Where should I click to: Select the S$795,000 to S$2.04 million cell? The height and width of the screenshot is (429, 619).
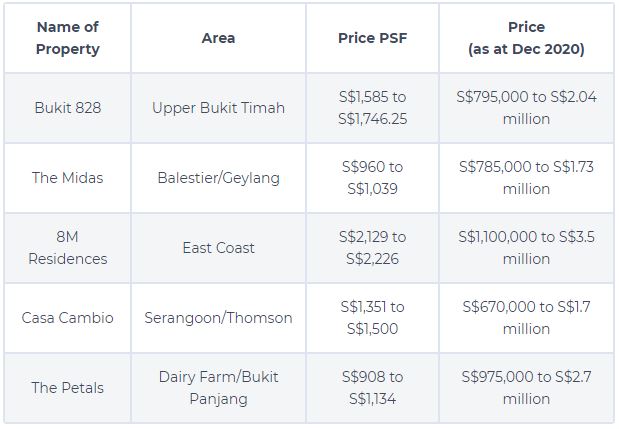pos(526,108)
